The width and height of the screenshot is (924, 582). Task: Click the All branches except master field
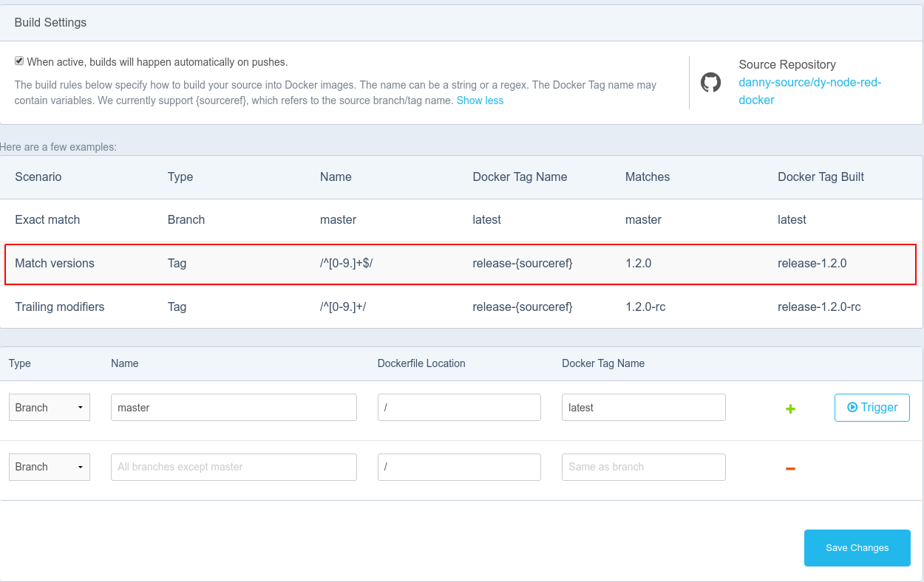[x=234, y=467]
